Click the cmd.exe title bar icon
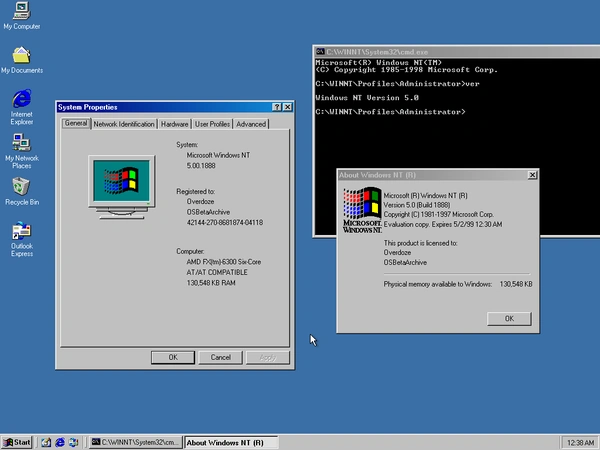 [320, 52]
